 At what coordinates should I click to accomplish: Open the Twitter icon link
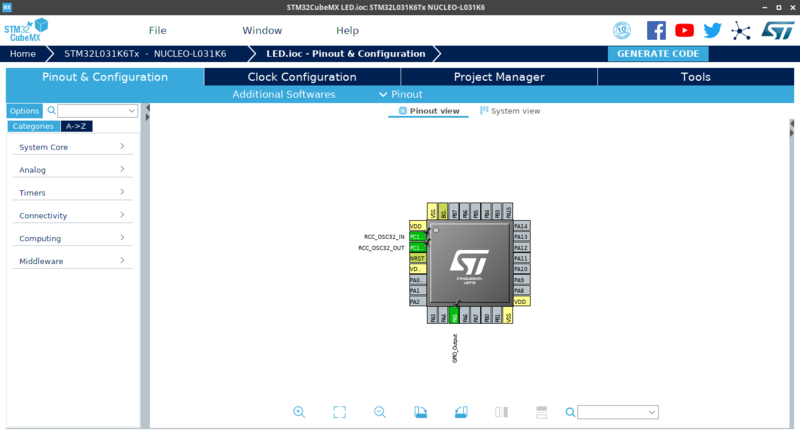[x=712, y=30]
